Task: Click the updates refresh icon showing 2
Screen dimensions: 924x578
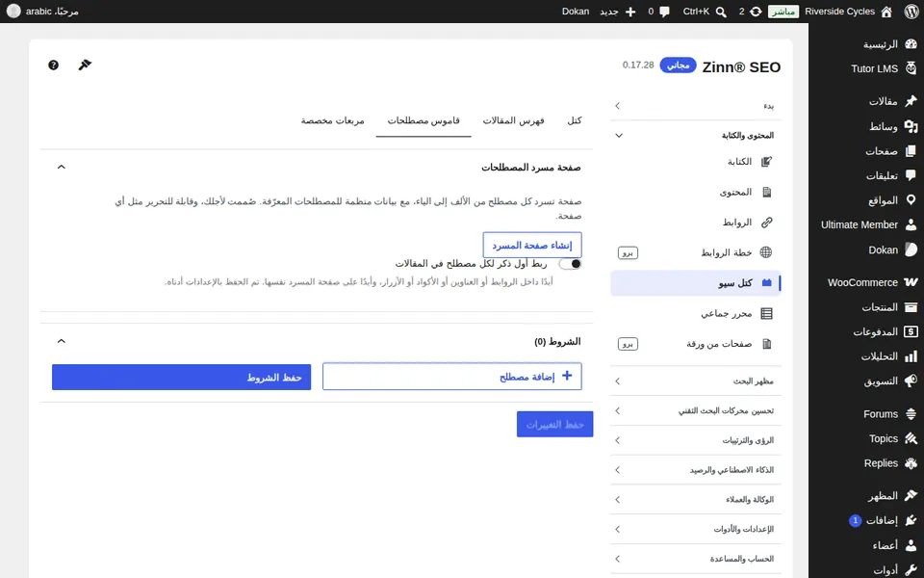Action: pyautogui.click(x=756, y=12)
